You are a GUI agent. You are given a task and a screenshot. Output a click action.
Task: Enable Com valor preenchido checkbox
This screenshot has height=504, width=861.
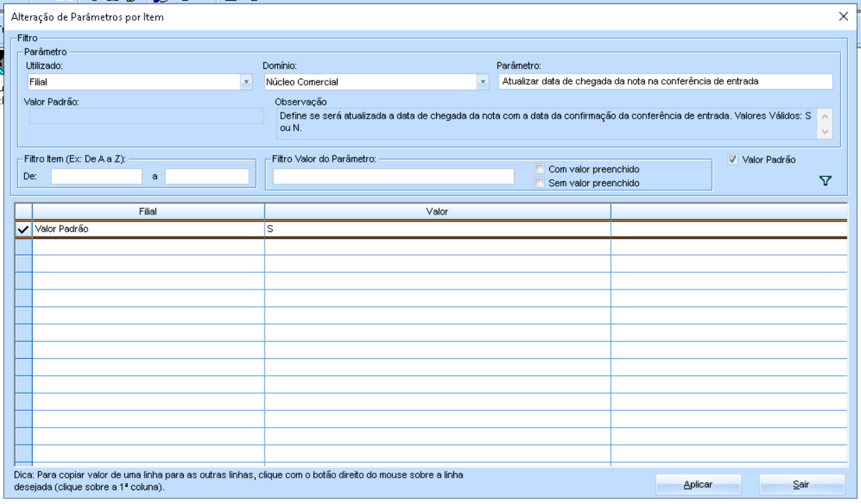click(x=539, y=169)
